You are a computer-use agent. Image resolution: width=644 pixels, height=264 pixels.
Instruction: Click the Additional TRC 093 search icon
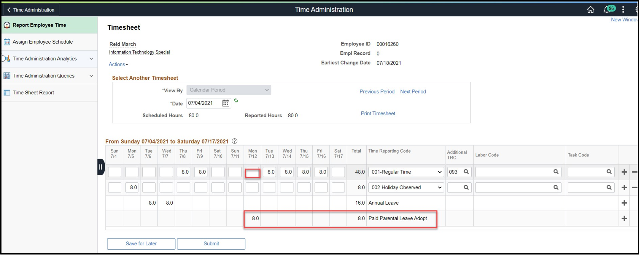466,172
